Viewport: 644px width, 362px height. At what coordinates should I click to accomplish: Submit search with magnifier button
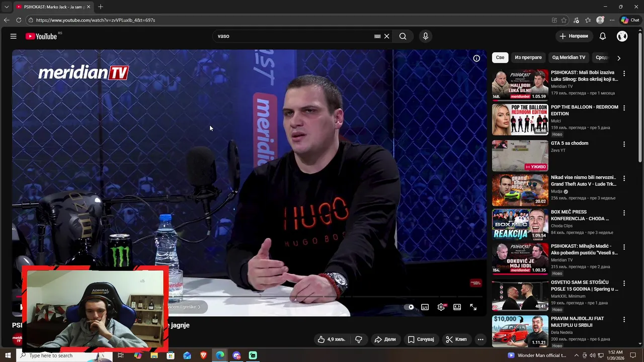[x=403, y=36]
